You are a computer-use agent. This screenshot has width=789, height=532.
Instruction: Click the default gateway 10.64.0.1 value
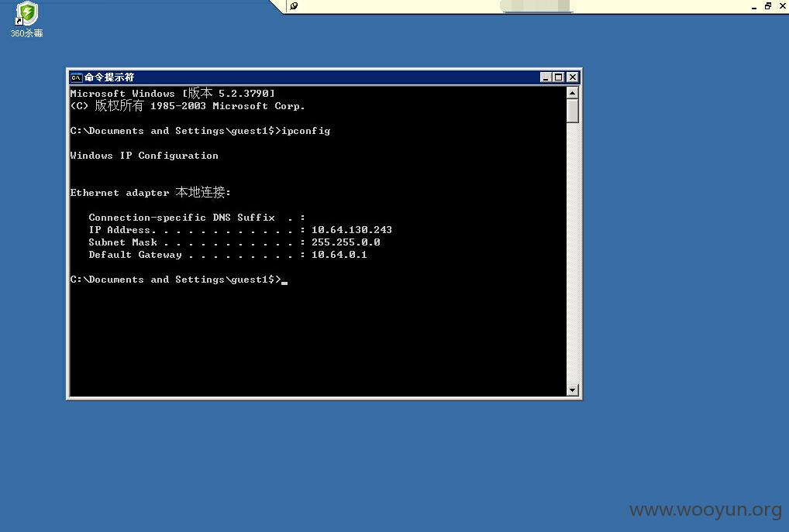pos(339,255)
